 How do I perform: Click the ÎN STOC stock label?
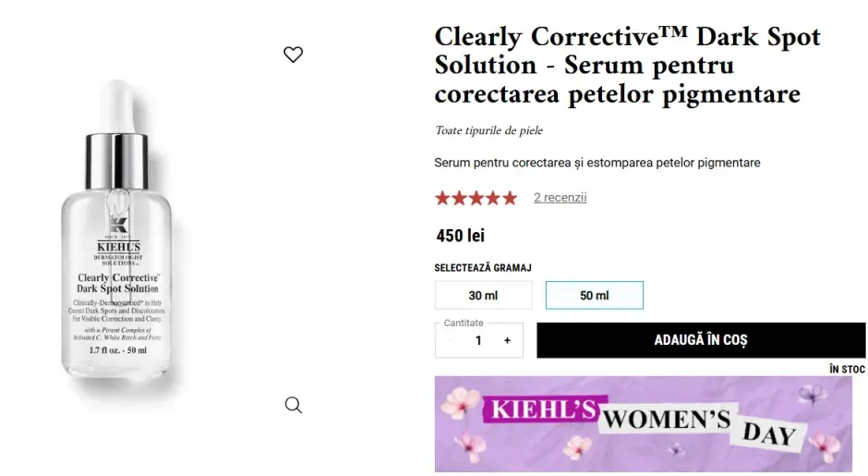(847, 369)
